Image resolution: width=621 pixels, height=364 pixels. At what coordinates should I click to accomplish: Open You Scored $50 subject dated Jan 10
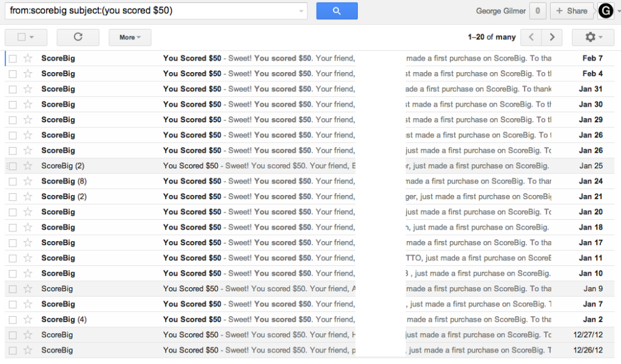192,273
